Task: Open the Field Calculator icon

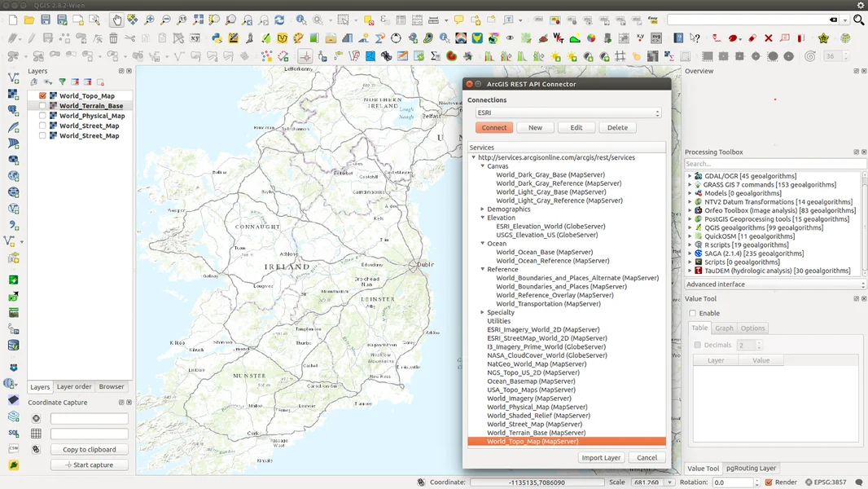Action: tap(416, 20)
